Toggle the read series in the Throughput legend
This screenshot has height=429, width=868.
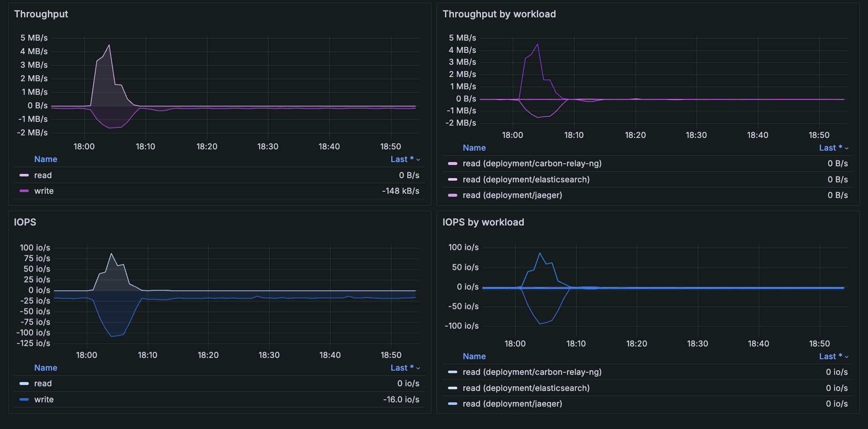click(x=43, y=175)
